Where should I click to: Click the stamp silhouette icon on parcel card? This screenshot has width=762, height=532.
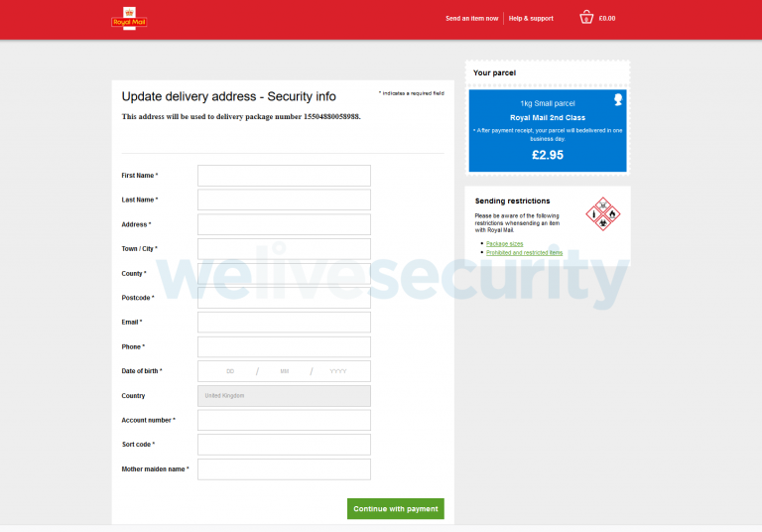click(x=618, y=99)
